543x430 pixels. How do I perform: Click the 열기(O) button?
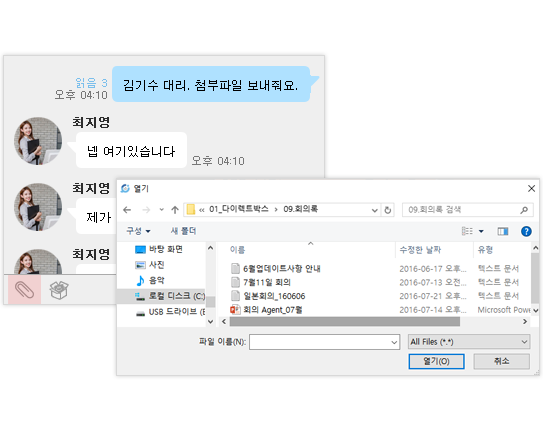(x=436, y=361)
